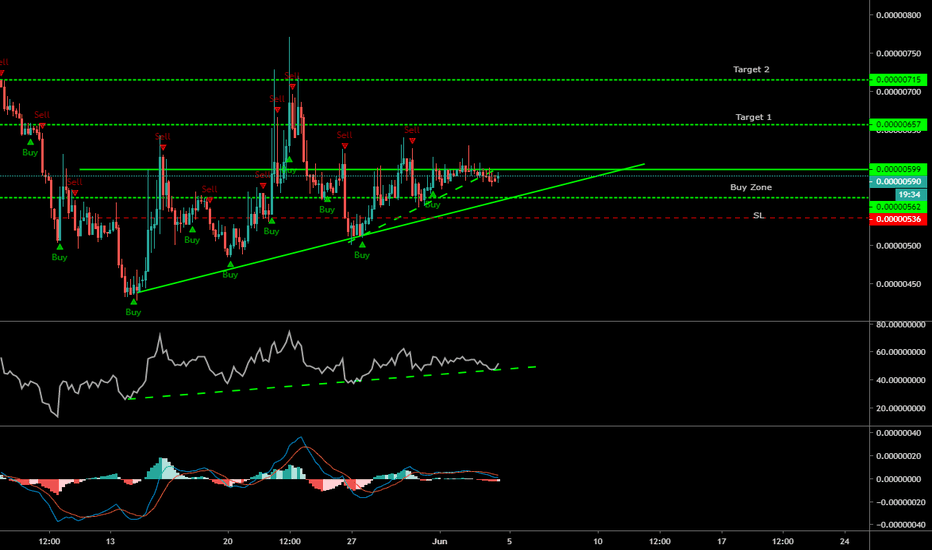Click the 0.00000040 MACD scale value

(x=899, y=433)
